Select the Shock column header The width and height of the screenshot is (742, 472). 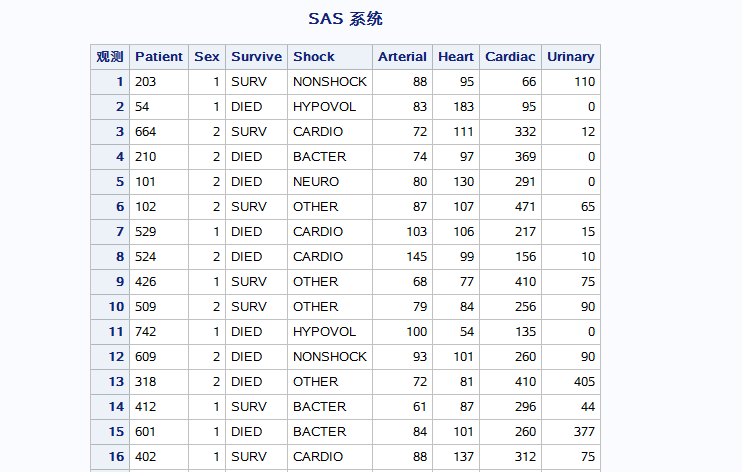pos(314,57)
